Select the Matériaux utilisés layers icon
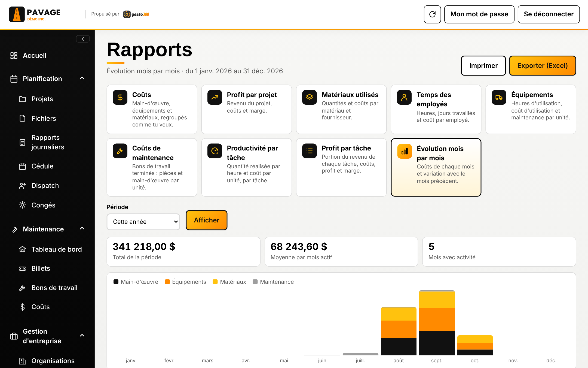Screen dimensions: 588x368 click(310, 97)
